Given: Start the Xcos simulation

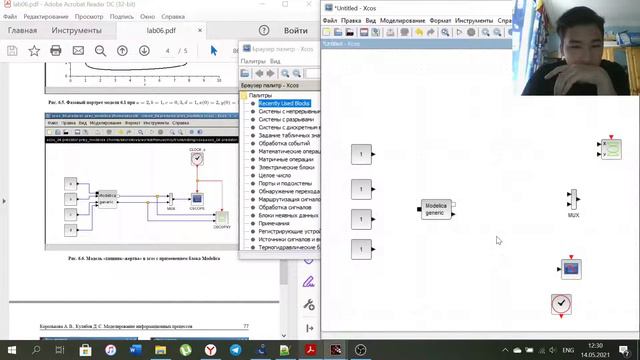Looking at the screenshot, I should tap(459, 32).
